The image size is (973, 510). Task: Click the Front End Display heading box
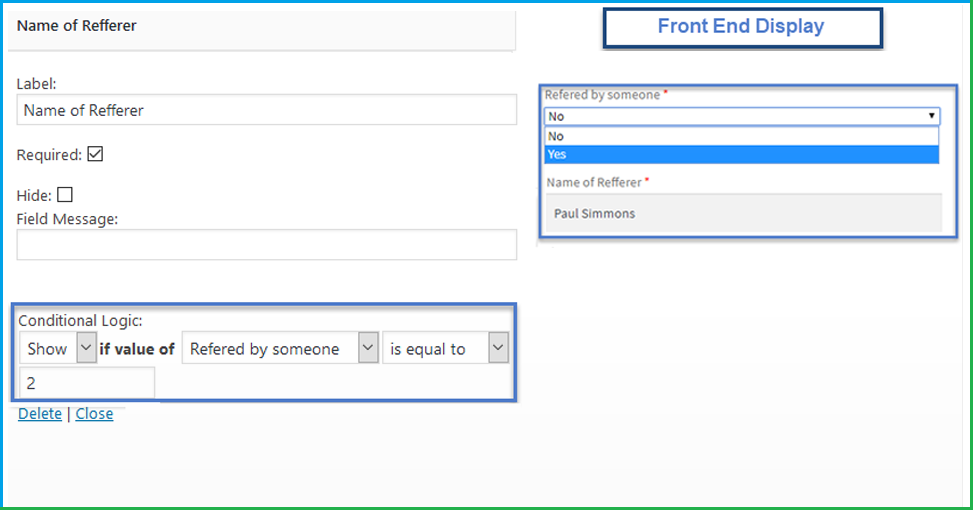[741, 27]
